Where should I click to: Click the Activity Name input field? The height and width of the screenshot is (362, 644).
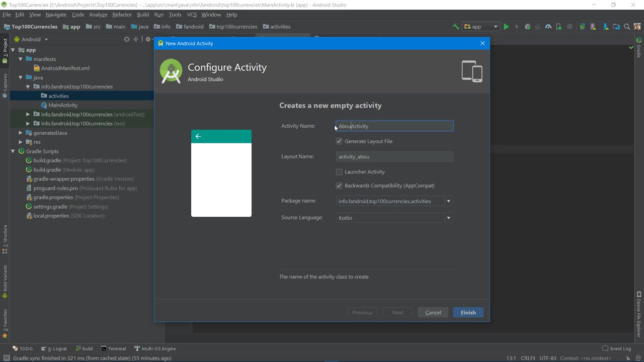(x=394, y=126)
